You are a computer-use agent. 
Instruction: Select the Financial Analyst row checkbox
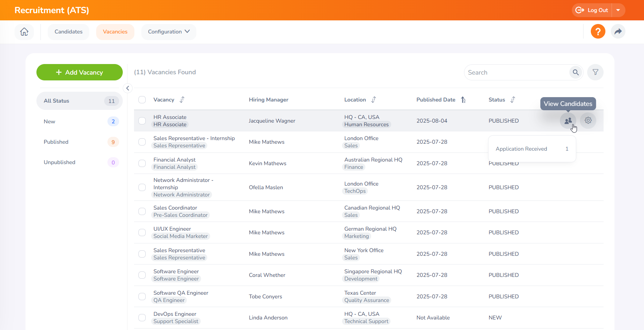142,163
